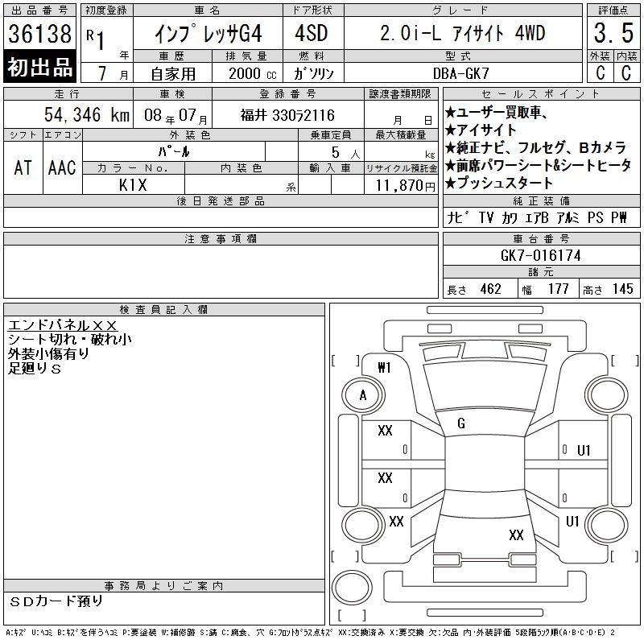Click XX mark near left rear wheel

coord(396,521)
